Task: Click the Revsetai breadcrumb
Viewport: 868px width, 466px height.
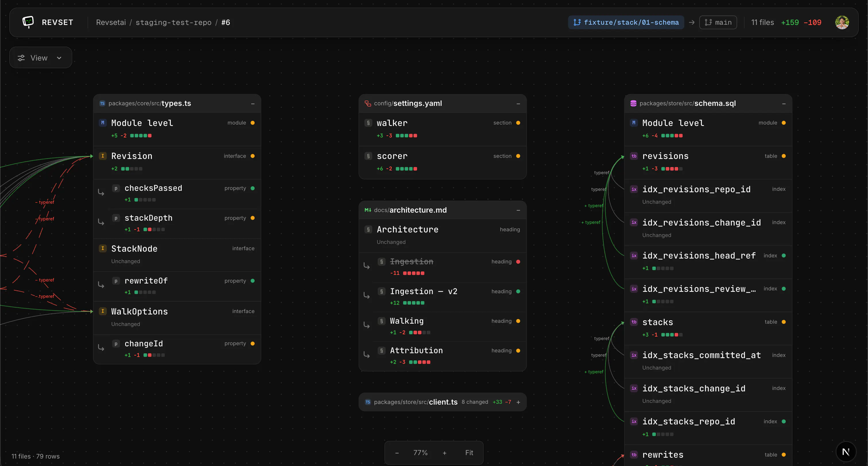Action: click(x=111, y=22)
